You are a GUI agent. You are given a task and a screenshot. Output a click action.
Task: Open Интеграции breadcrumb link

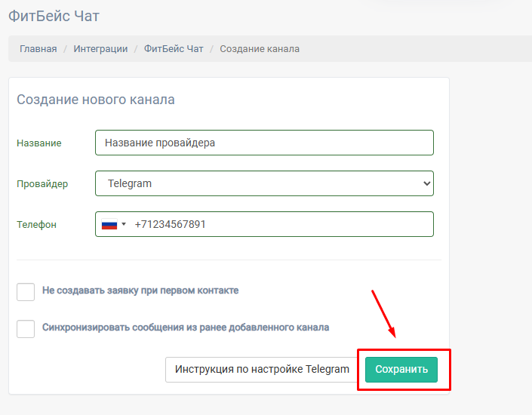(x=101, y=49)
